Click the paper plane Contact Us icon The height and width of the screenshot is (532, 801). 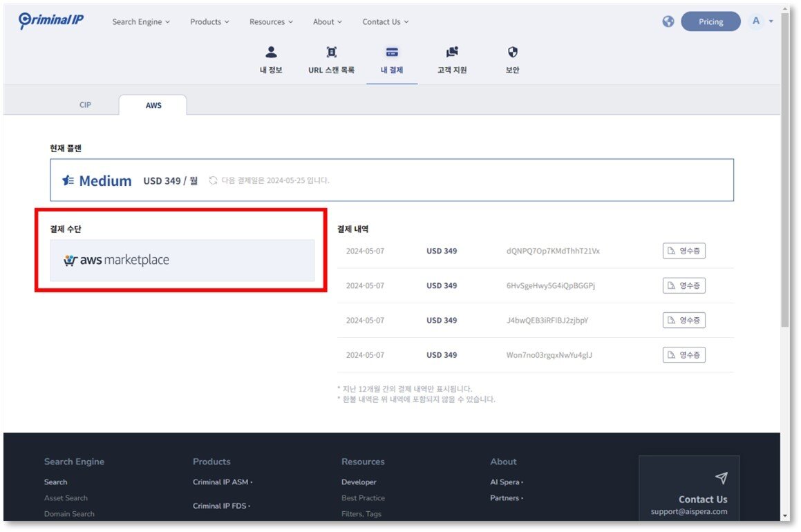coord(722,477)
